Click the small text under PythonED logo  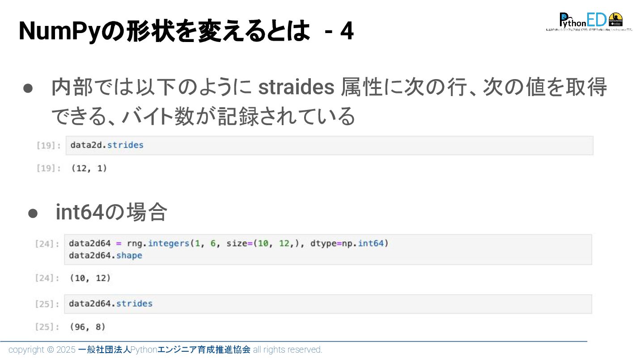(x=589, y=30)
